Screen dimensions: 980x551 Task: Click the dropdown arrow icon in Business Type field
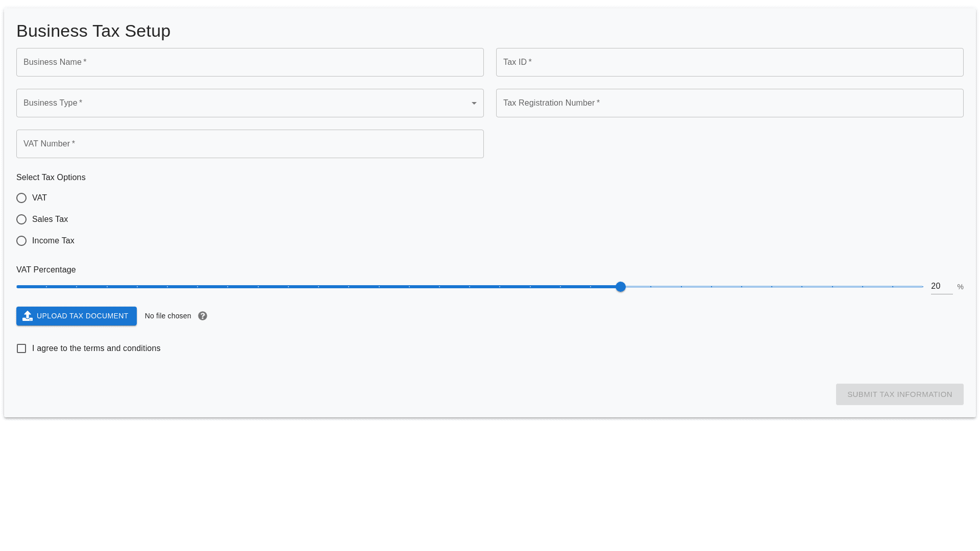(x=474, y=103)
